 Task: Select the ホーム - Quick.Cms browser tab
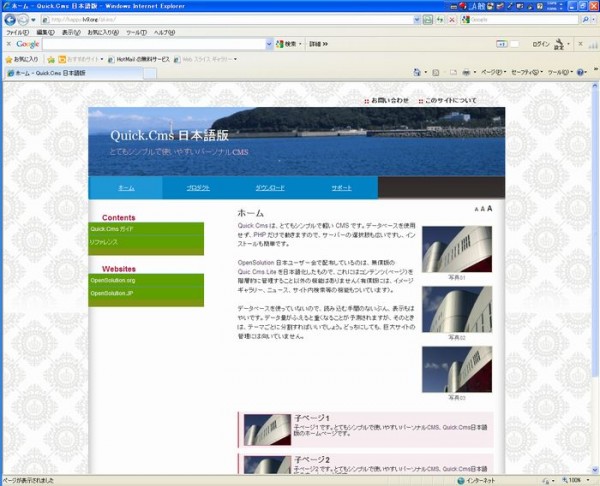(x=46, y=73)
